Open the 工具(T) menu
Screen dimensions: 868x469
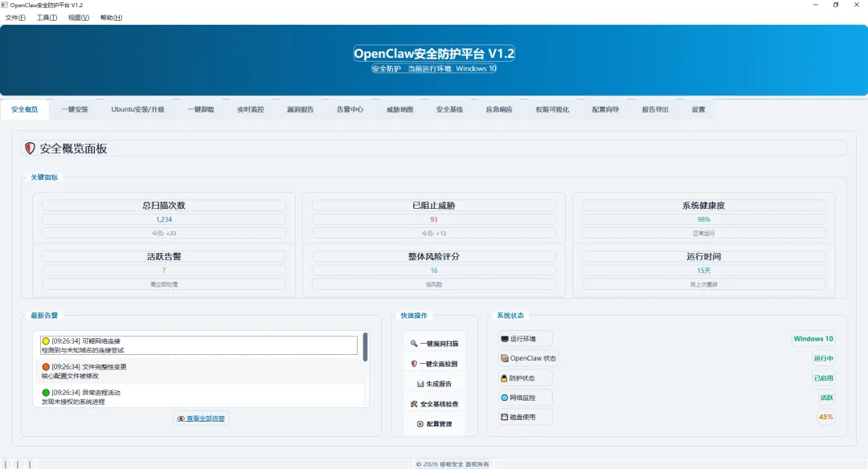tap(47, 18)
